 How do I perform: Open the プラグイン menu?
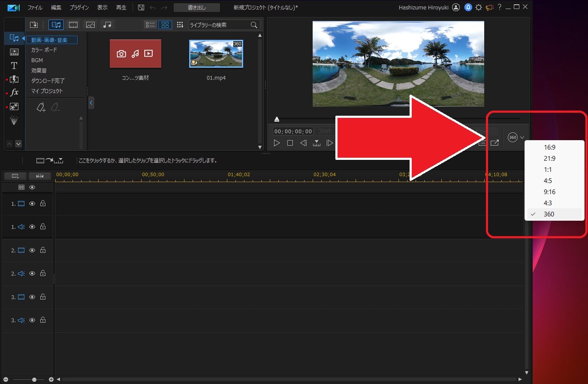click(x=79, y=8)
